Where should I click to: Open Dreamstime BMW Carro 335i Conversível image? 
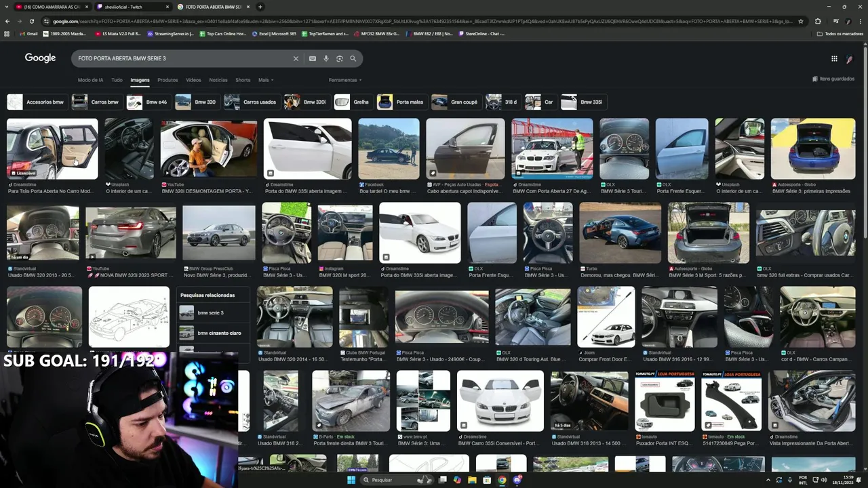500,401
